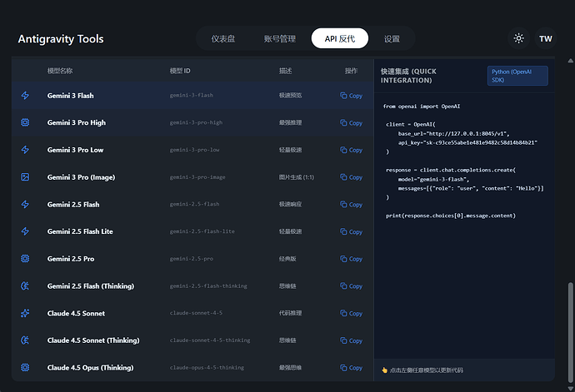Select the Python (OpenAI SDK) code option

(517, 76)
